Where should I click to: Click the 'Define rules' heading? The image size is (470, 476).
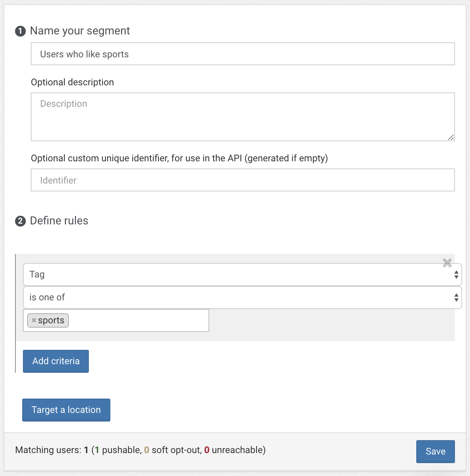click(59, 221)
